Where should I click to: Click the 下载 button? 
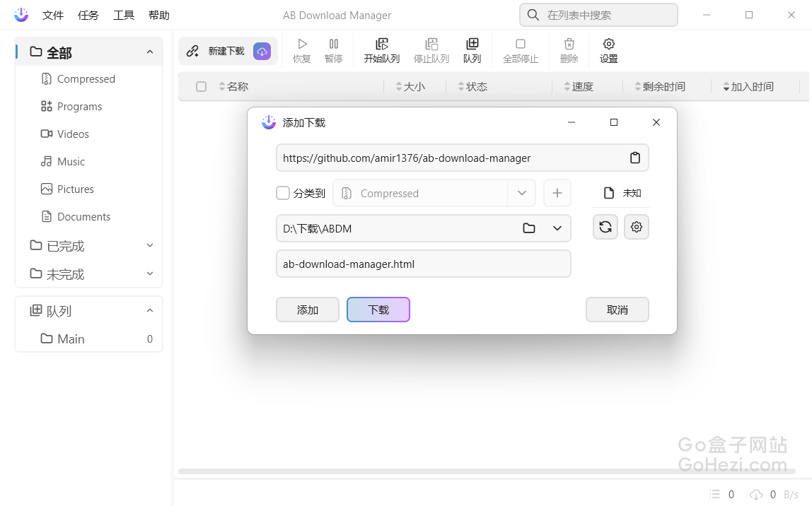(x=378, y=310)
